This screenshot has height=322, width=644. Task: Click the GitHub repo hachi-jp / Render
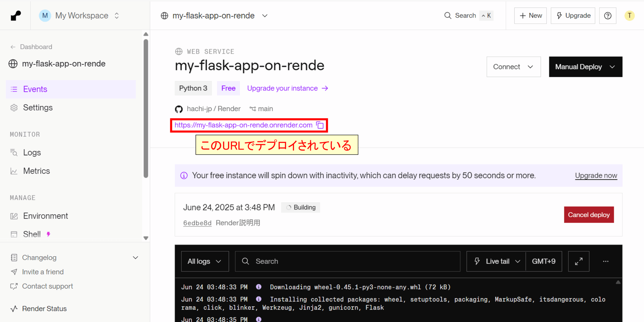point(213,109)
